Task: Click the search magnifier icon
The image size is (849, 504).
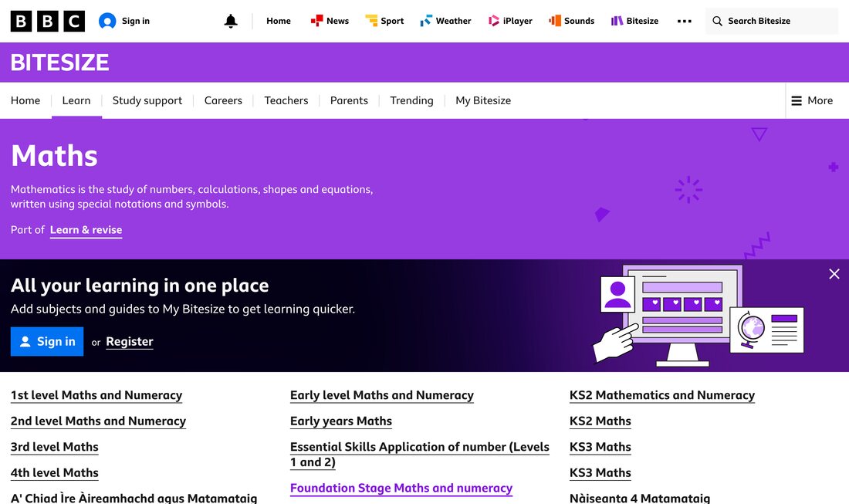Action: [718, 21]
